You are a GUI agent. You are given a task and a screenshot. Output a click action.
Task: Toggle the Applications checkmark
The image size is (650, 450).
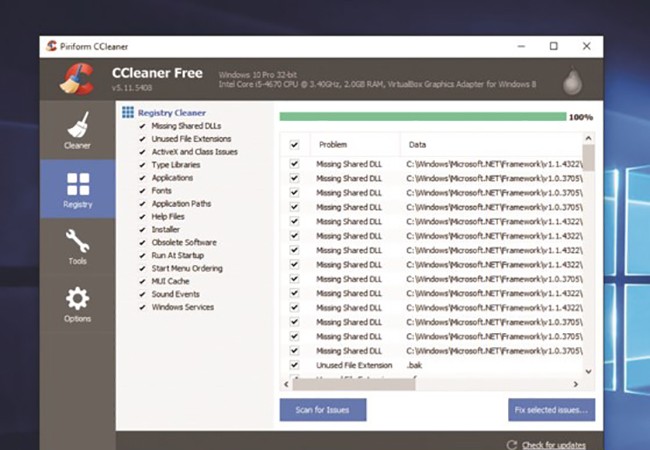[x=143, y=178]
